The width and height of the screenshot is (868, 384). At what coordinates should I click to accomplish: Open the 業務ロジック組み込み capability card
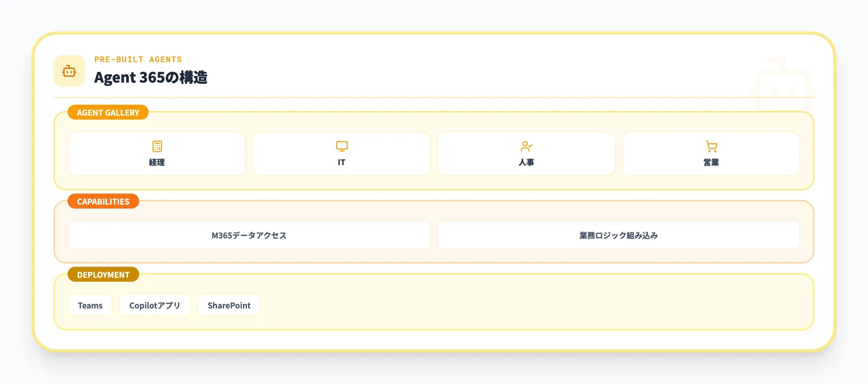coord(618,235)
